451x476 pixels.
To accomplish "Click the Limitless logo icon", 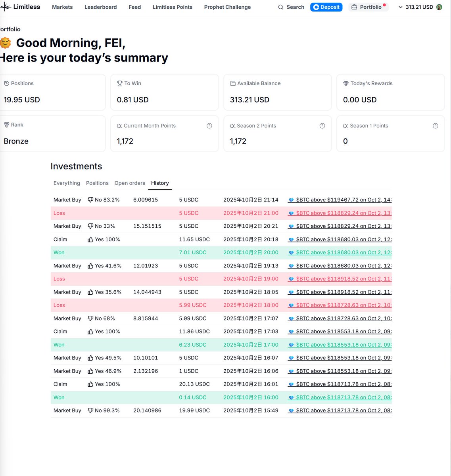I will (x=6, y=7).
